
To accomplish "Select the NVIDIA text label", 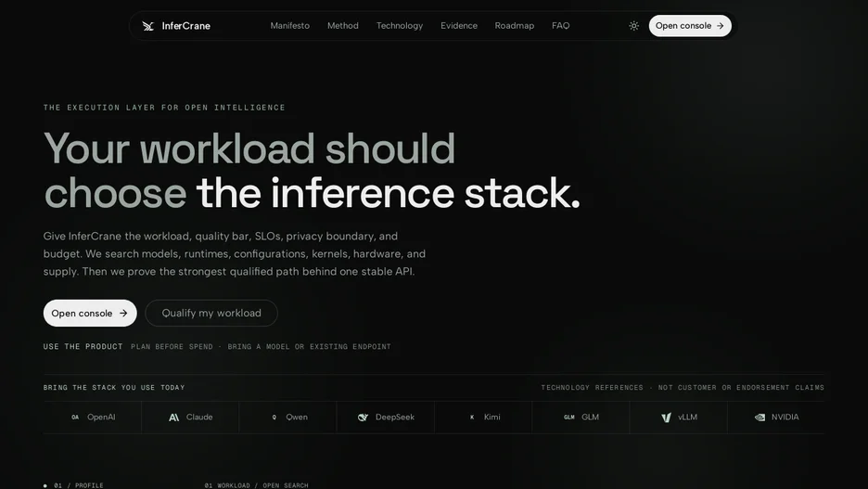I will tap(785, 417).
